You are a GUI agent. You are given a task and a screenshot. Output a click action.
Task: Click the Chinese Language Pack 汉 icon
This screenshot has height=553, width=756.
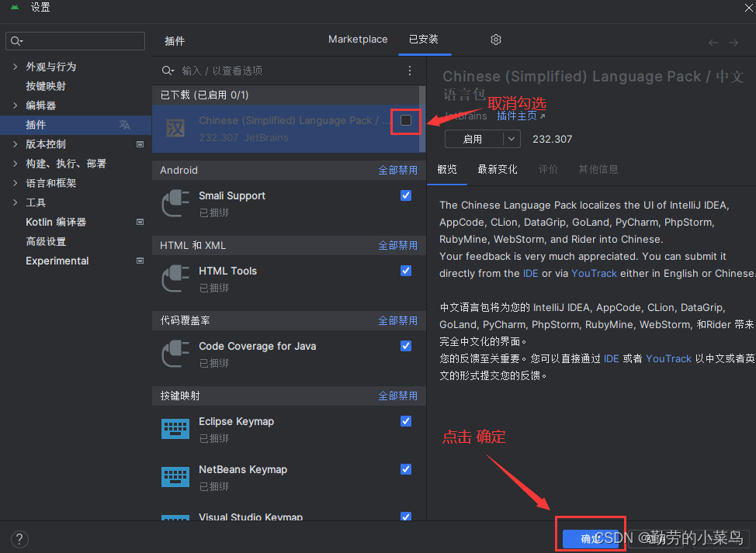[175, 129]
